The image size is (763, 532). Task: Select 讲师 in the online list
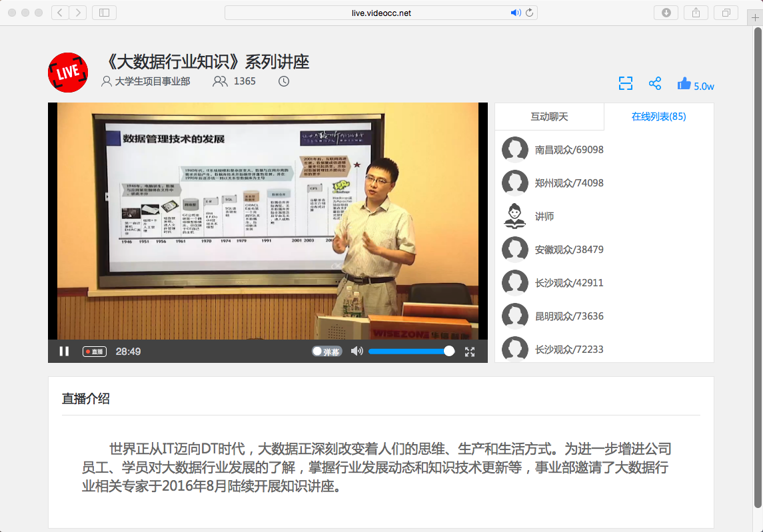click(544, 216)
